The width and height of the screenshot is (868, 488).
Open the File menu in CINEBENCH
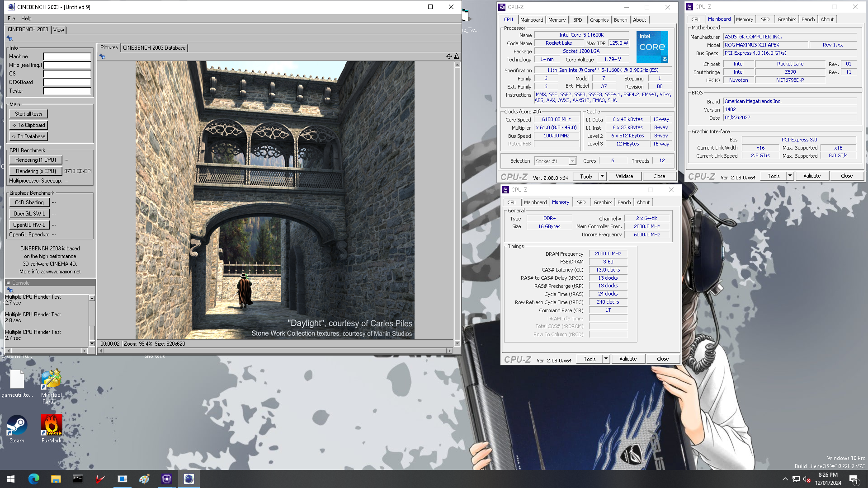[x=11, y=19]
